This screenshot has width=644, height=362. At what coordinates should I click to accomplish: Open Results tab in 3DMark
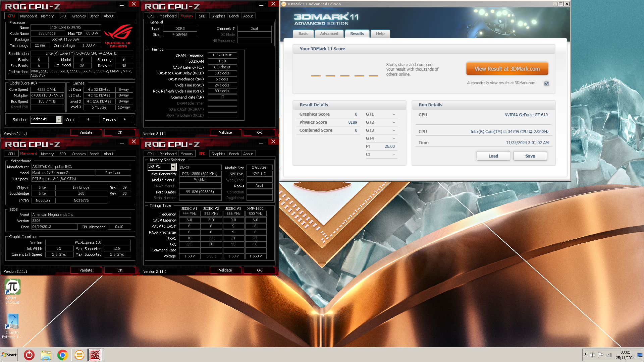click(357, 34)
